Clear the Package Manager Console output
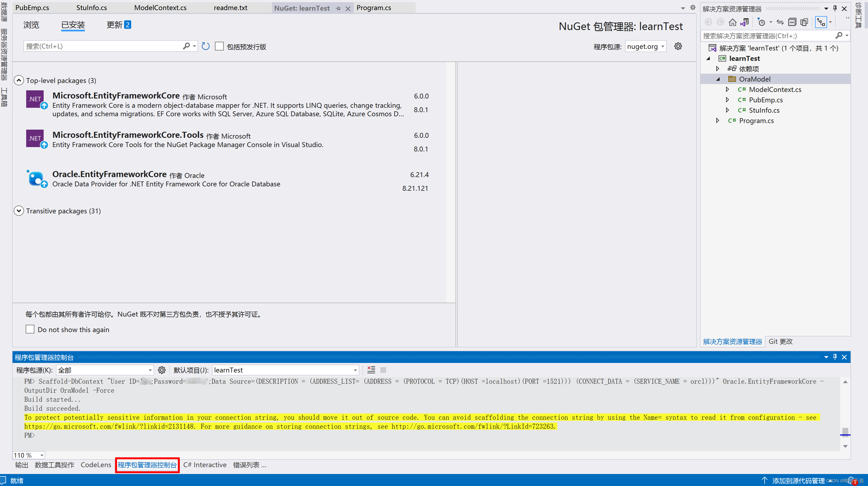Screen dimensions: 868x486 click(x=371, y=370)
